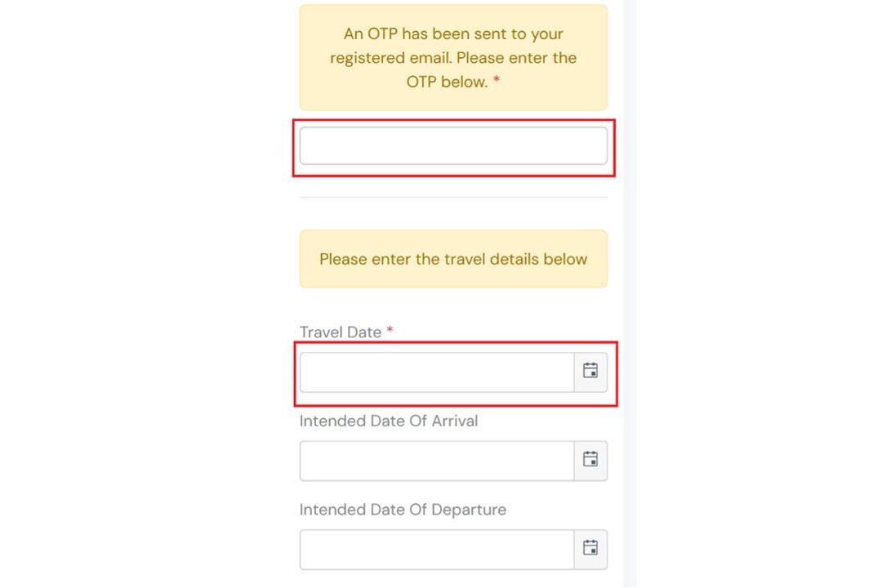The image size is (882, 588).
Task: Open the Intended Date Of Arrival calendar
Action: [x=590, y=461]
